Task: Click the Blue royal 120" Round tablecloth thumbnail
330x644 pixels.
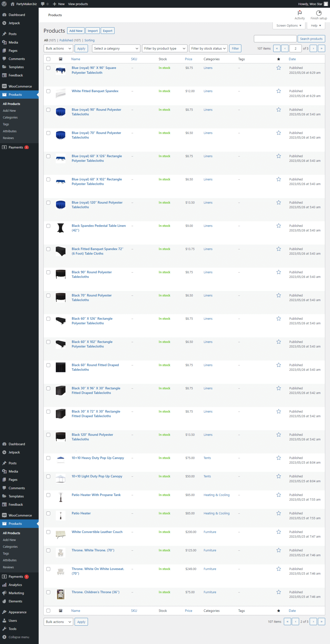Action: pyautogui.click(x=61, y=205)
